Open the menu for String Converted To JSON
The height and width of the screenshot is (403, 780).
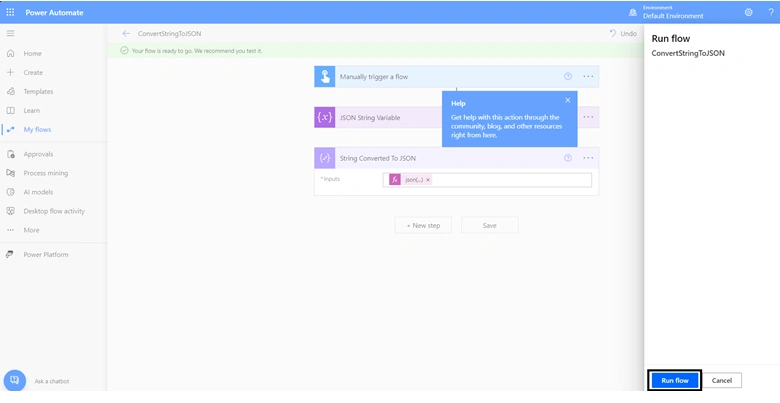[588, 158]
